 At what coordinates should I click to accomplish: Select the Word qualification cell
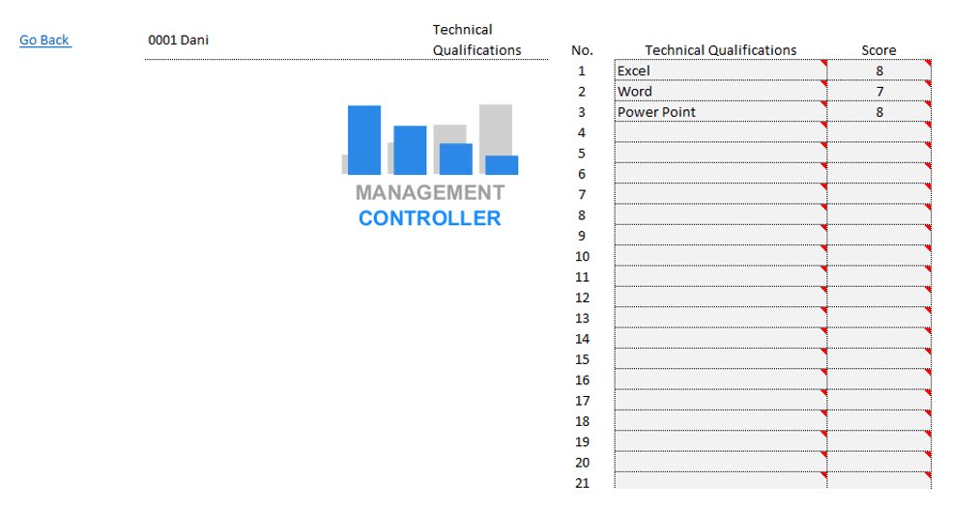tap(720, 92)
